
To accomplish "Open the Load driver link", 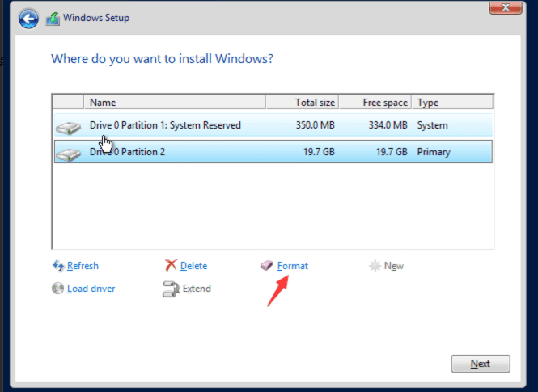I will (x=91, y=289).
